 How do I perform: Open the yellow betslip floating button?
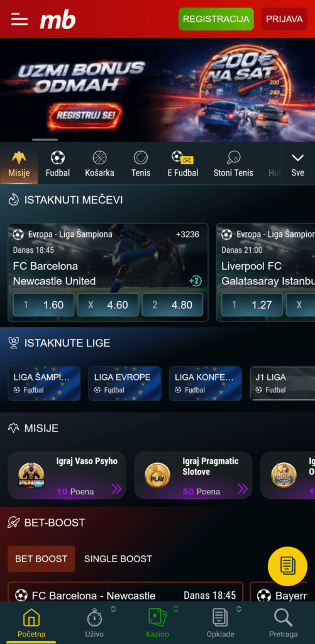(x=287, y=566)
